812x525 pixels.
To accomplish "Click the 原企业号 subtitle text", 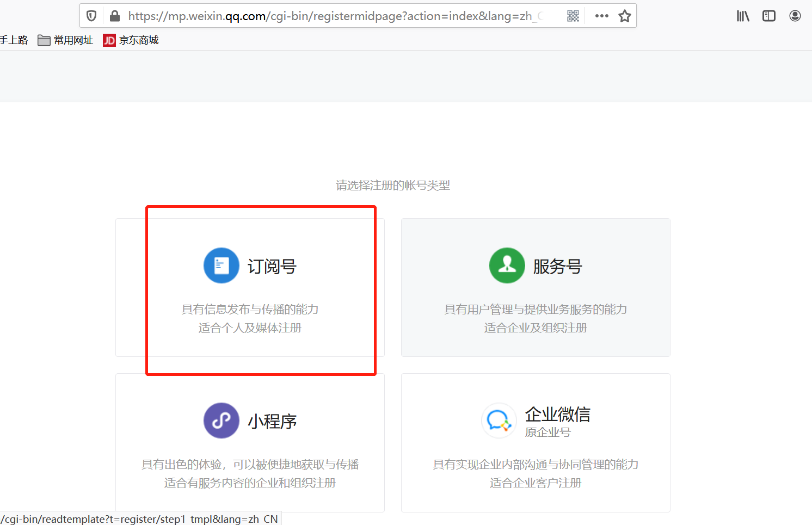I will click(548, 433).
